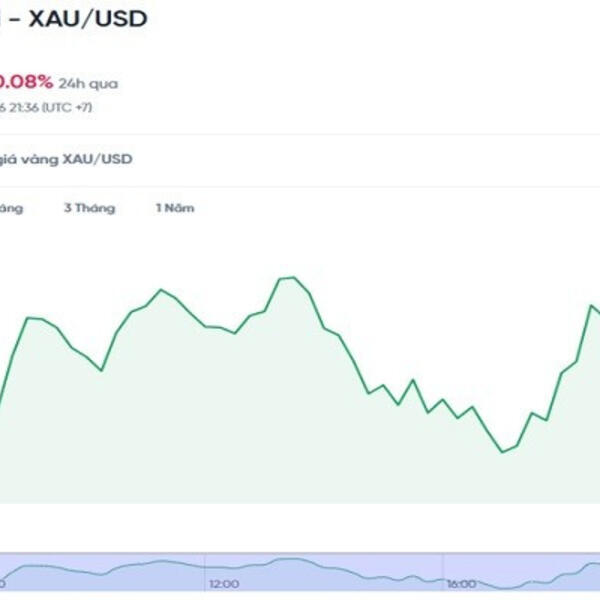Jump to the 16:00 marker in navigator
Image resolution: width=600 pixels, height=600 pixels.
[x=461, y=583]
